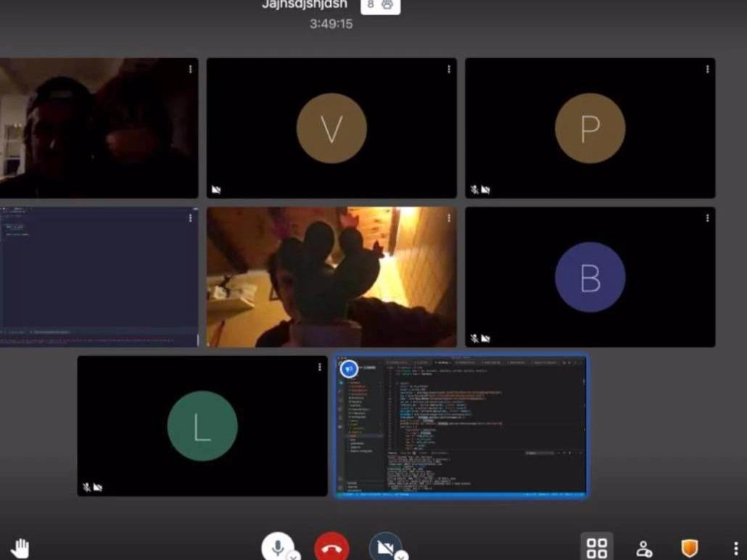Viewport: 747px width, 560px height.
Task: Open the 8 participants count button
Action: [380, 5]
